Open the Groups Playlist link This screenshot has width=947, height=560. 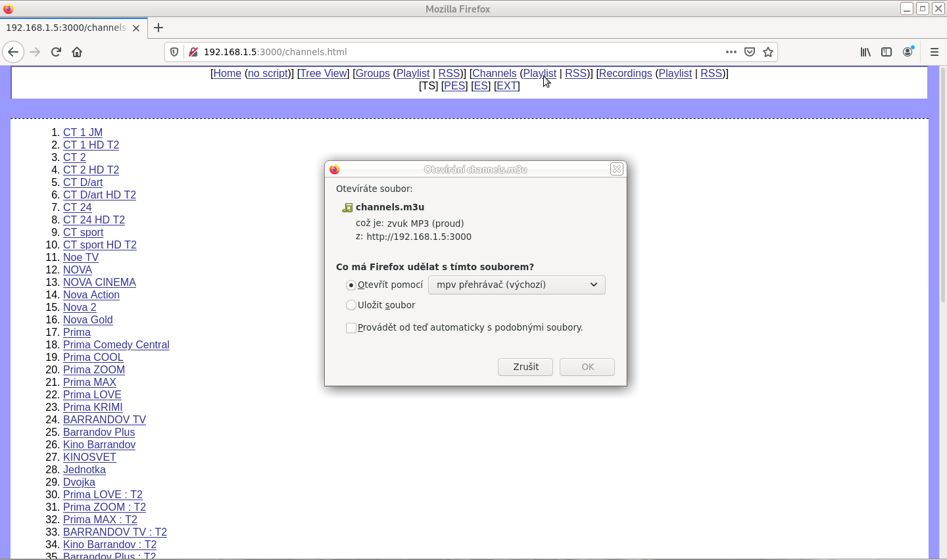(413, 74)
